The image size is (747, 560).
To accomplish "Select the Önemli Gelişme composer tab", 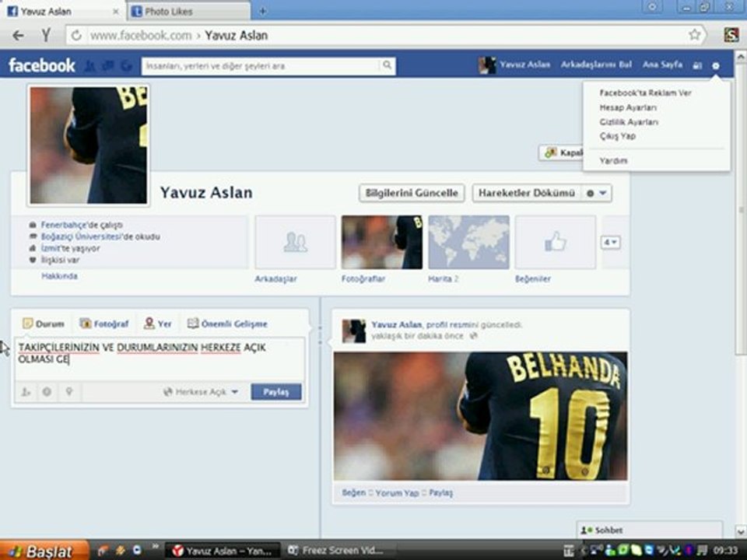I will (227, 324).
